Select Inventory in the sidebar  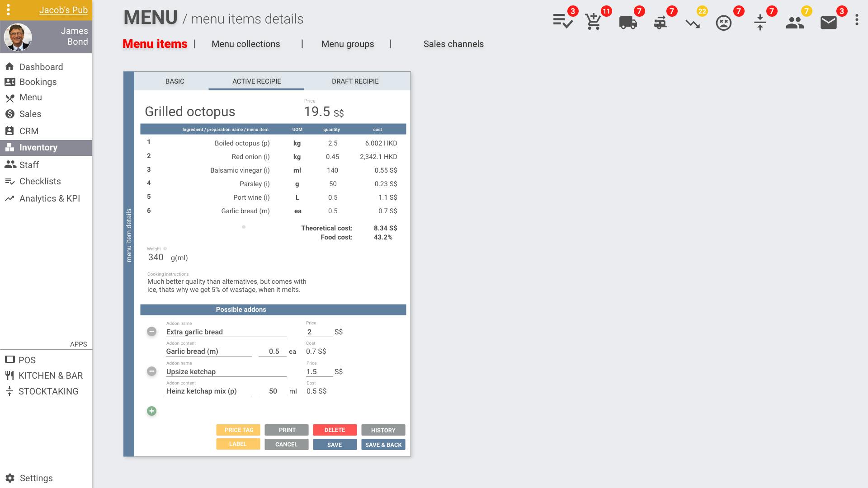46,148
